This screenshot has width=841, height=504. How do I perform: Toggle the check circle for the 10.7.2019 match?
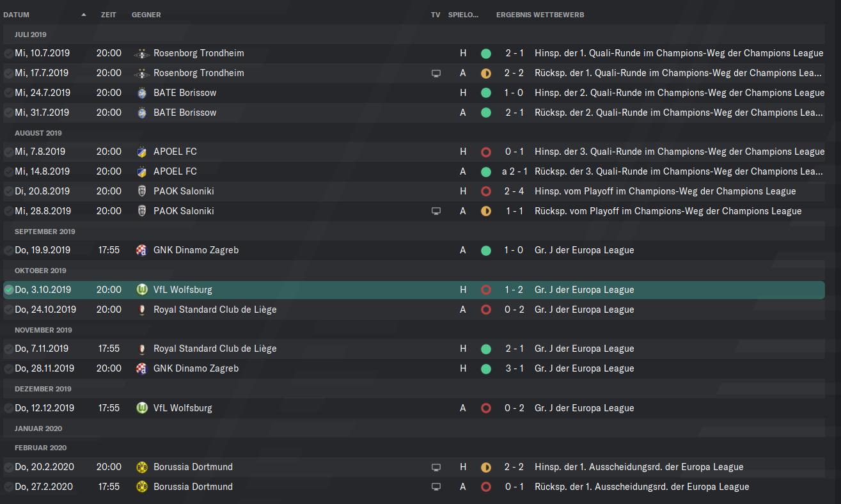point(8,54)
